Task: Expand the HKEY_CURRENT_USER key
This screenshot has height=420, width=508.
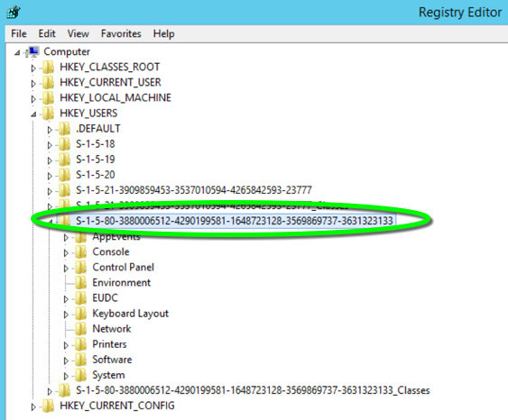Action: (x=33, y=84)
